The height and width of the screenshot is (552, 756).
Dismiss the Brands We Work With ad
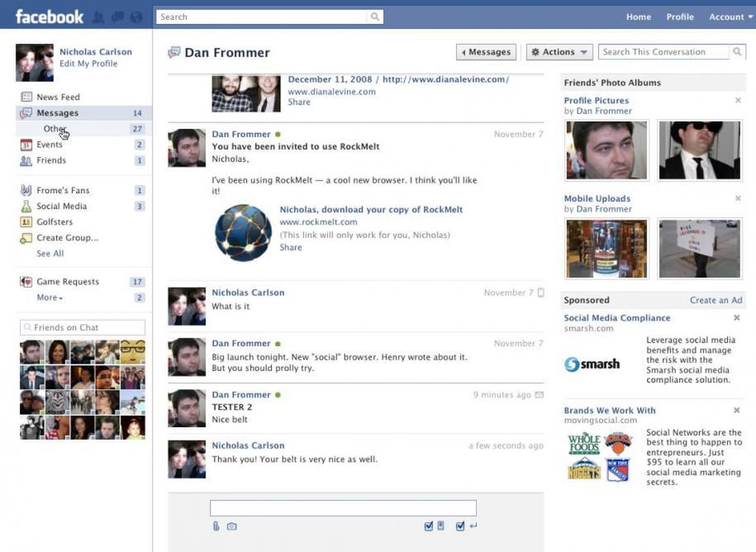click(x=737, y=410)
